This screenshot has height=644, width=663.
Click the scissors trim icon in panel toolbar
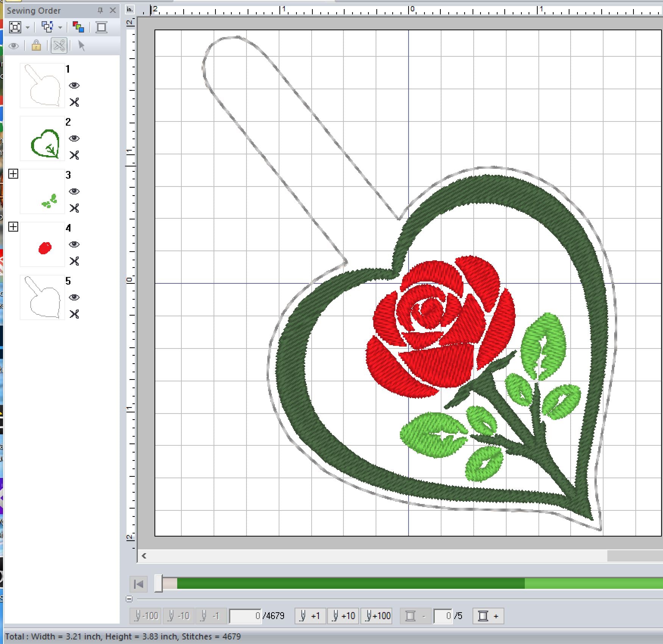[59, 46]
